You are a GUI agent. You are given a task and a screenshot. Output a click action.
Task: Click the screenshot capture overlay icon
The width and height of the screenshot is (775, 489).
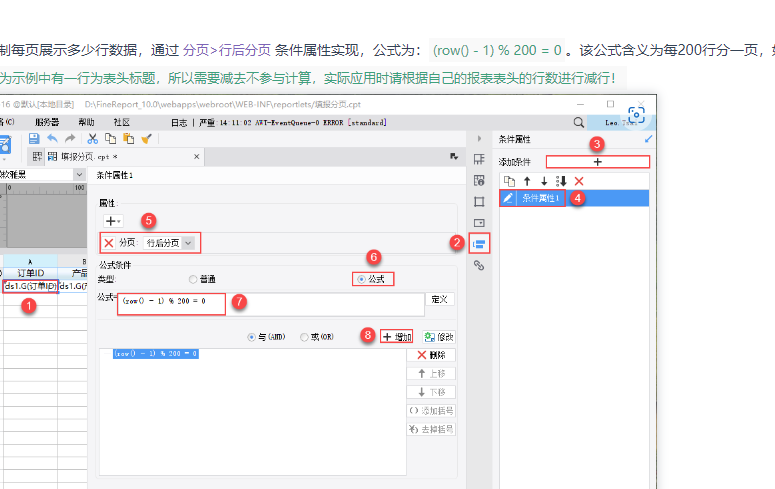coord(636,115)
